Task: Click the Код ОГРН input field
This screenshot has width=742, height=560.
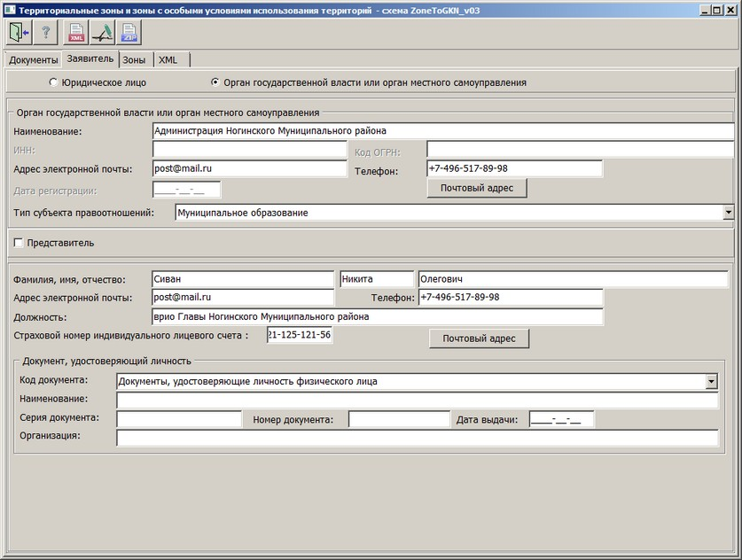Action: pos(580,150)
